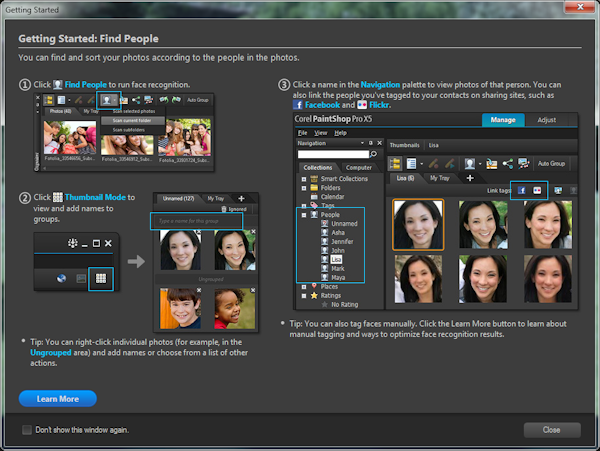Expand the Smart Collections node

click(303, 177)
